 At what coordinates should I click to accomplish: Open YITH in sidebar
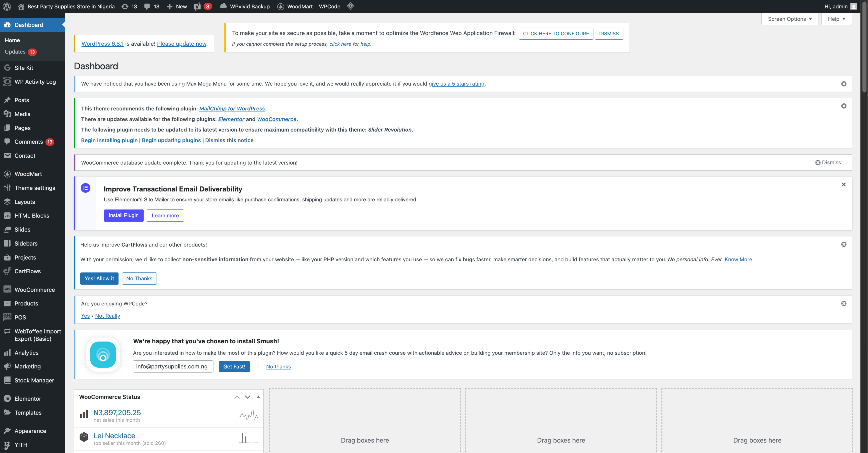click(32, 445)
